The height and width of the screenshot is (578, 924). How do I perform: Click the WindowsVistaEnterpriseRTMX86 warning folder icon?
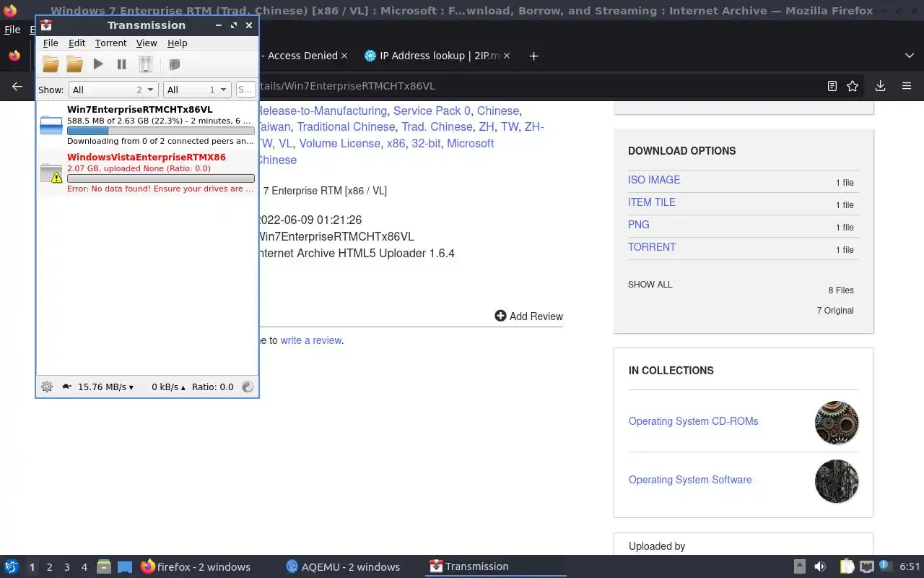coord(51,173)
